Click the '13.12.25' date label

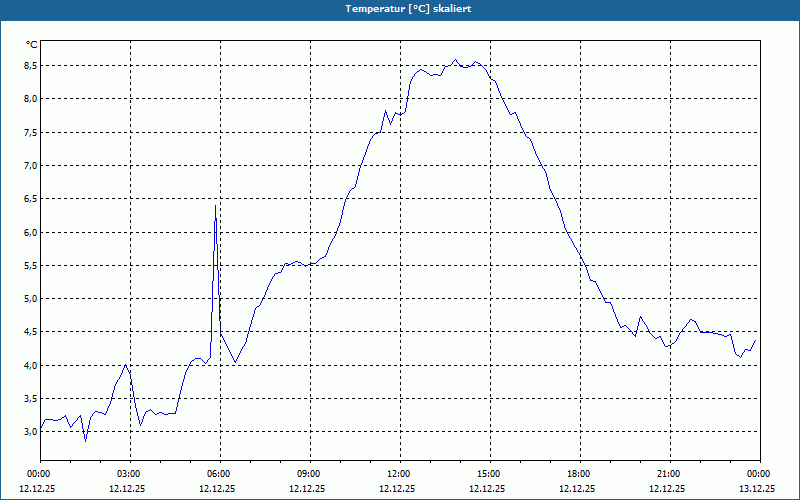coord(757,488)
